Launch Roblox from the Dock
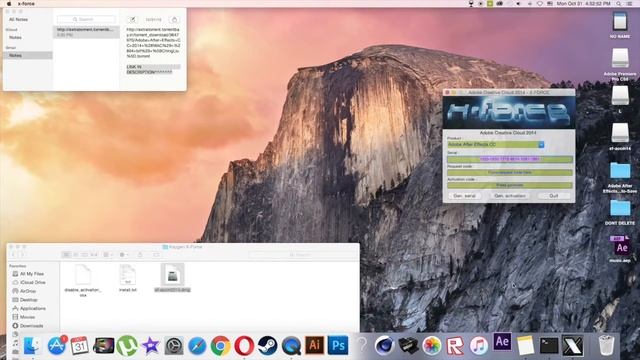Viewport: 640px width, 360px height. click(455, 346)
